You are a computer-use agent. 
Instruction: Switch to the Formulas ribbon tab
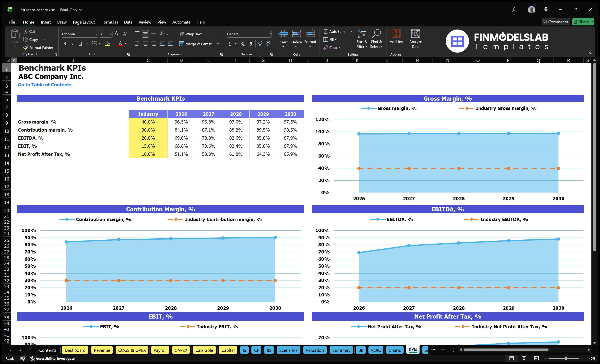coord(110,22)
